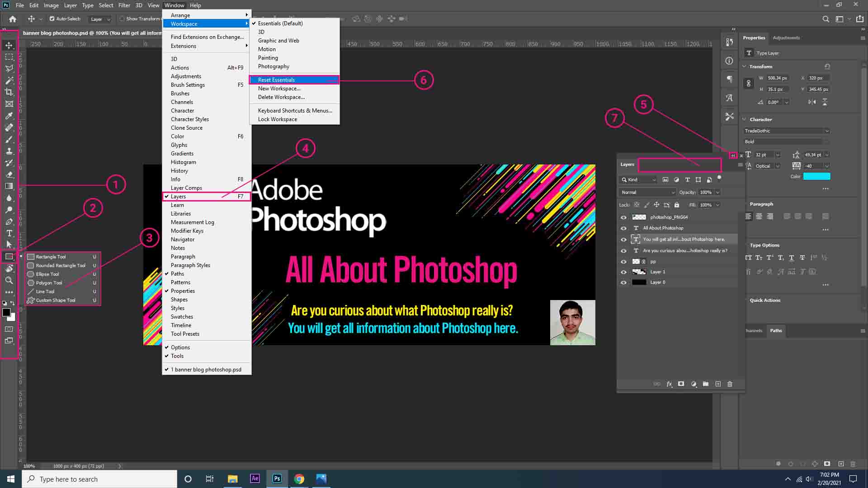868x488 pixels.
Task: Choose Reset Essentials from Workspace submenu
Action: (276, 80)
